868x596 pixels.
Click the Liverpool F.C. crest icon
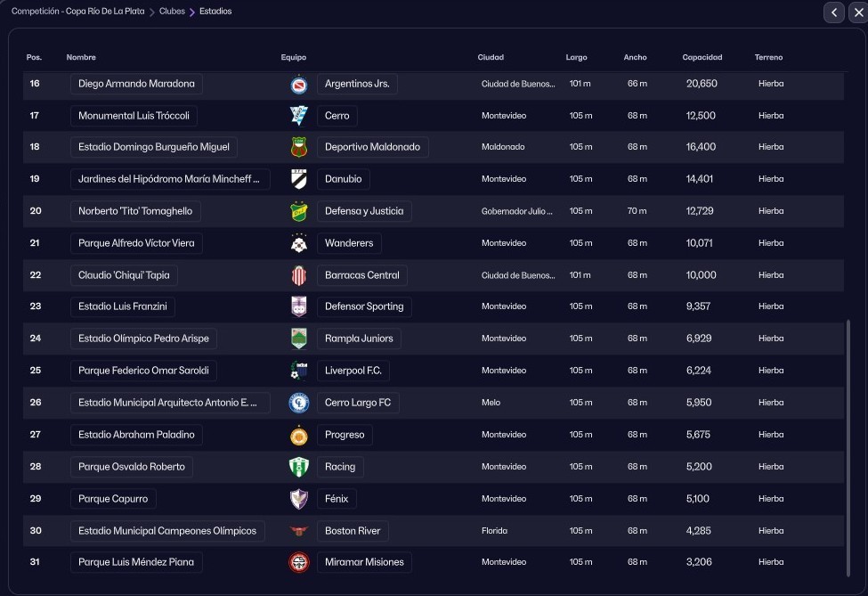point(299,371)
